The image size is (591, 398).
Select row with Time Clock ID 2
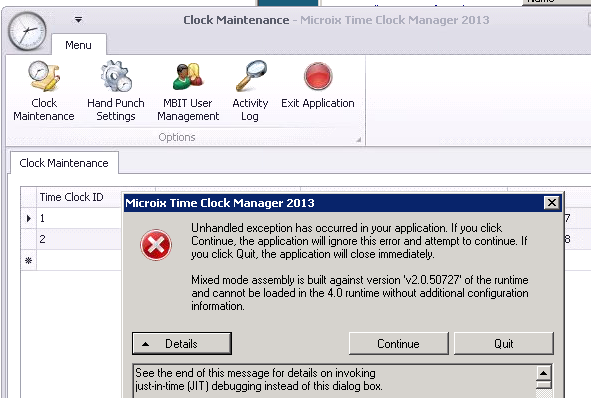point(72,239)
